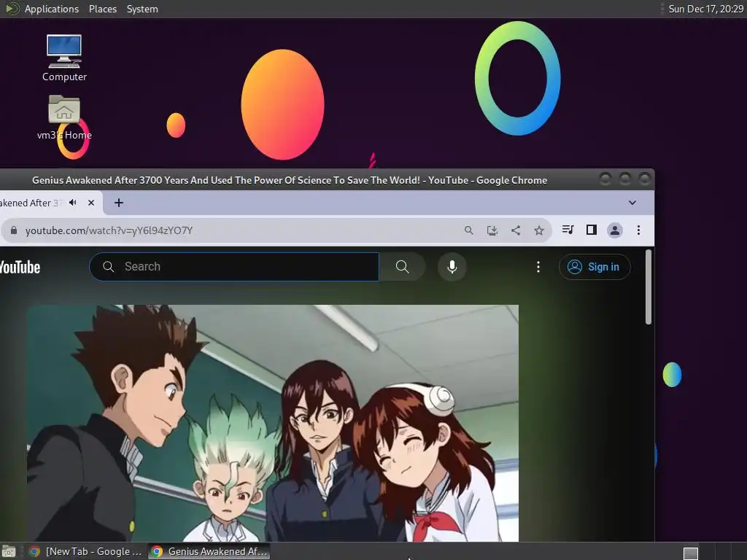The width and height of the screenshot is (747, 560).
Task: Open the Computer desktop icon
Action: [x=64, y=58]
